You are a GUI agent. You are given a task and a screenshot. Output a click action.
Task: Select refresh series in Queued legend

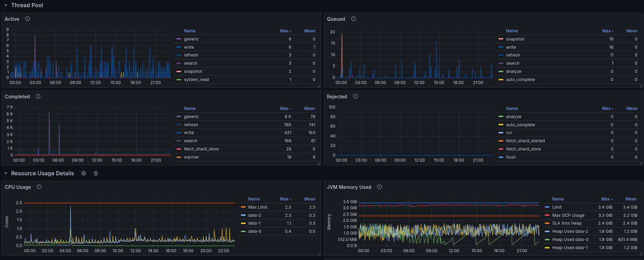[513, 55]
